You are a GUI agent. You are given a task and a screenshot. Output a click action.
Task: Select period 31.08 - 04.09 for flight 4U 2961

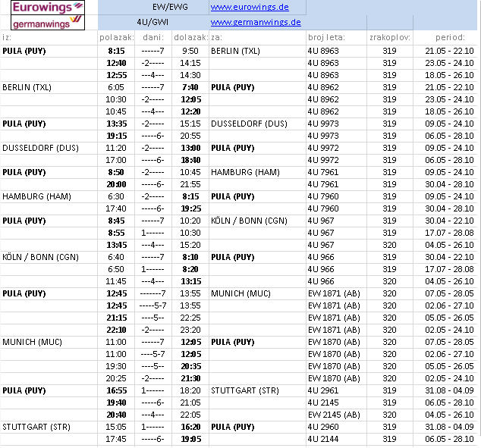coord(449,390)
